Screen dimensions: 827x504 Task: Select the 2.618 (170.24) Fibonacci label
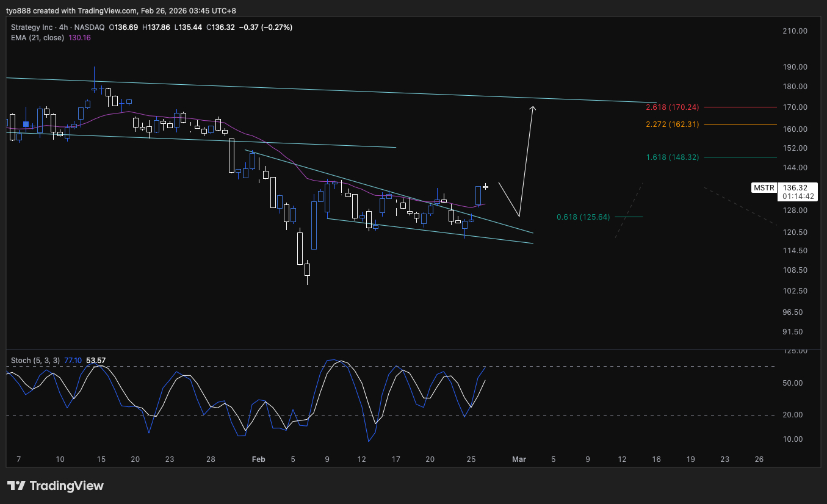tap(672, 107)
